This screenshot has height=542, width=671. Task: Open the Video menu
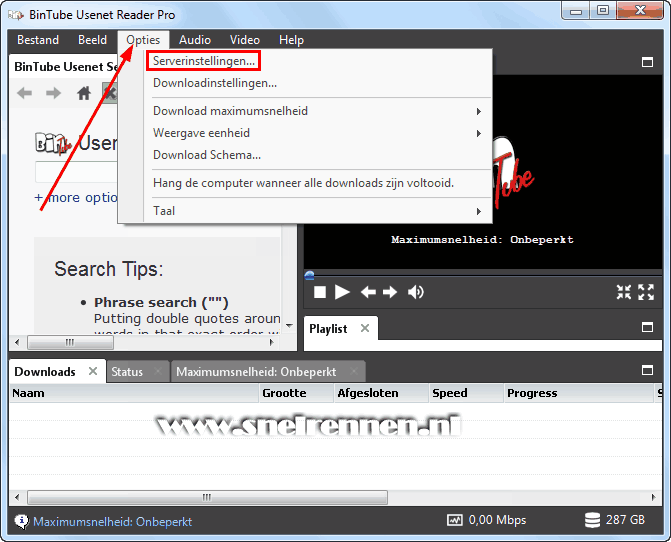point(245,40)
